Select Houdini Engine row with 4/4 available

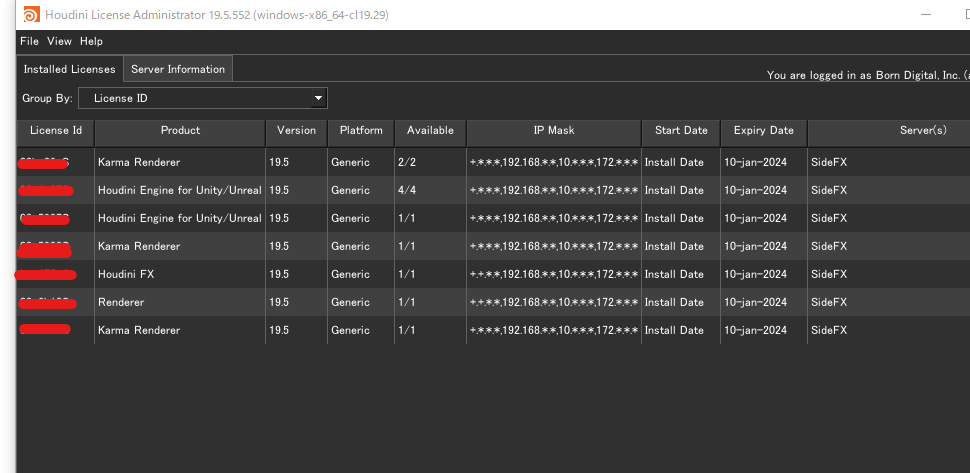tap(493, 190)
